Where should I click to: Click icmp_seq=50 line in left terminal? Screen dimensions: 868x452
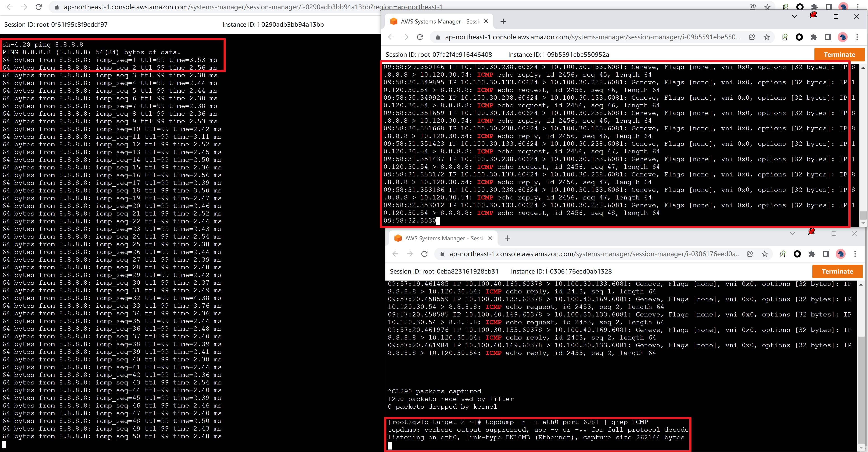(112, 436)
